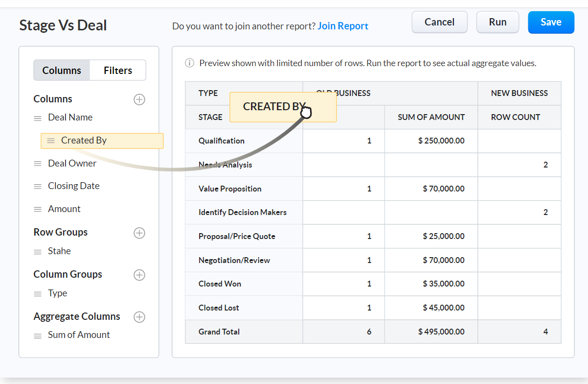Run the report
Viewport: 588px width, 384px height.
498,22
